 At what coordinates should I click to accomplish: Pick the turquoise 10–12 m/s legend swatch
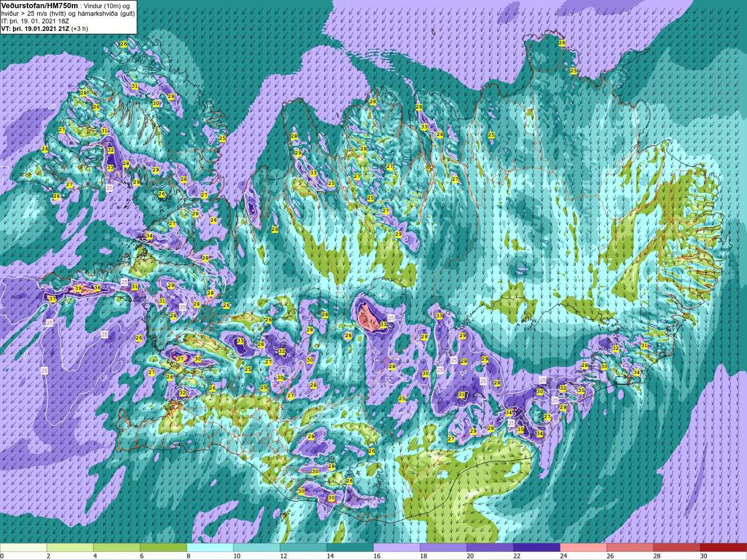coord(257,548)
